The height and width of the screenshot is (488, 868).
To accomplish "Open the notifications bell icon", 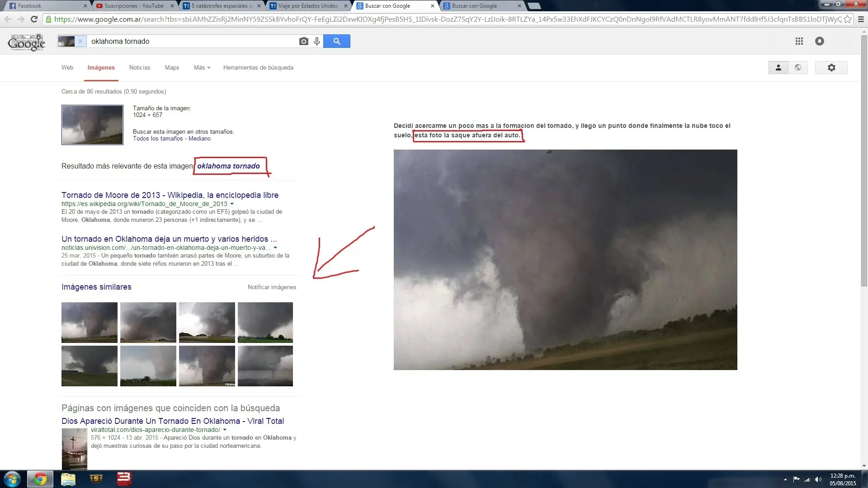I will pyautogui.click(x=819, y=41).
